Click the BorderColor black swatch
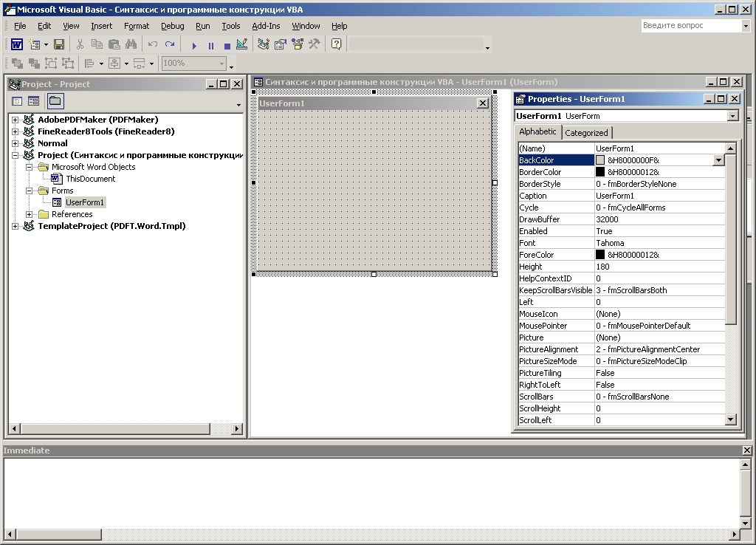 600,172
